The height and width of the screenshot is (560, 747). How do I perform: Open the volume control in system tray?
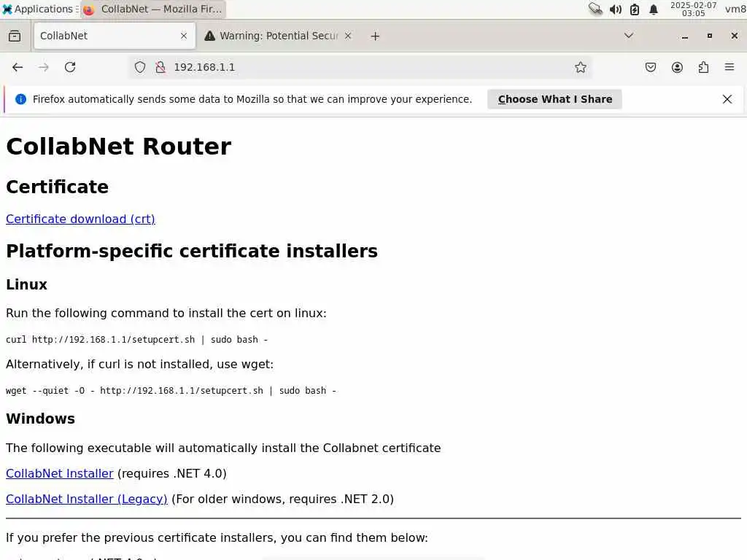(x=615, y=9)
